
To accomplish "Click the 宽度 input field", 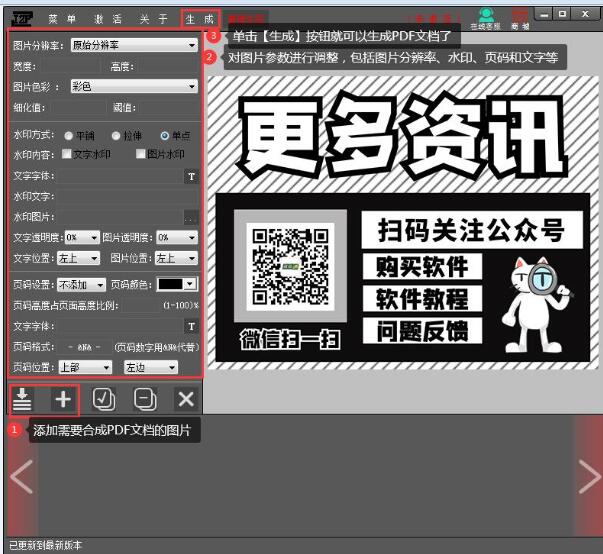I will point(70,67).
